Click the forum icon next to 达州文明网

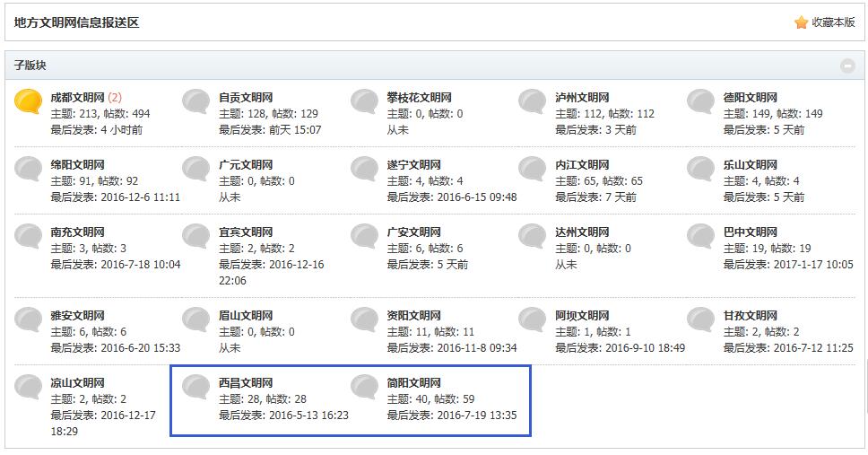tap(533, 235)
